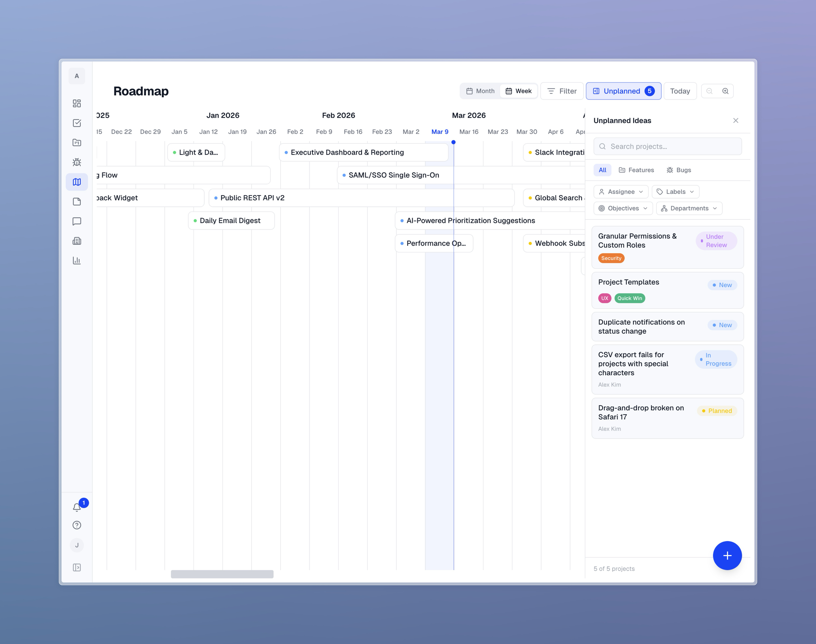
Task: Select the All tab in Unplanned Ideas
Action: [x=602, y=170]
